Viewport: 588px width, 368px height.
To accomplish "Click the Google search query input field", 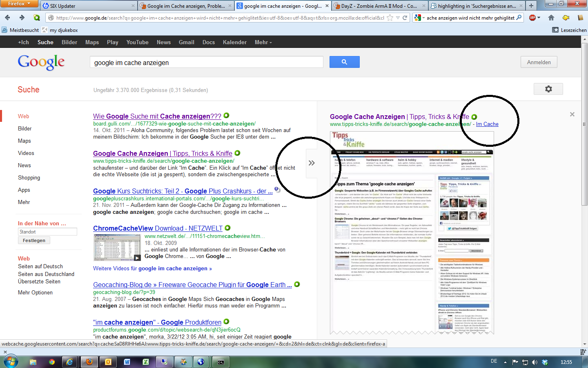I will (206, 62).
